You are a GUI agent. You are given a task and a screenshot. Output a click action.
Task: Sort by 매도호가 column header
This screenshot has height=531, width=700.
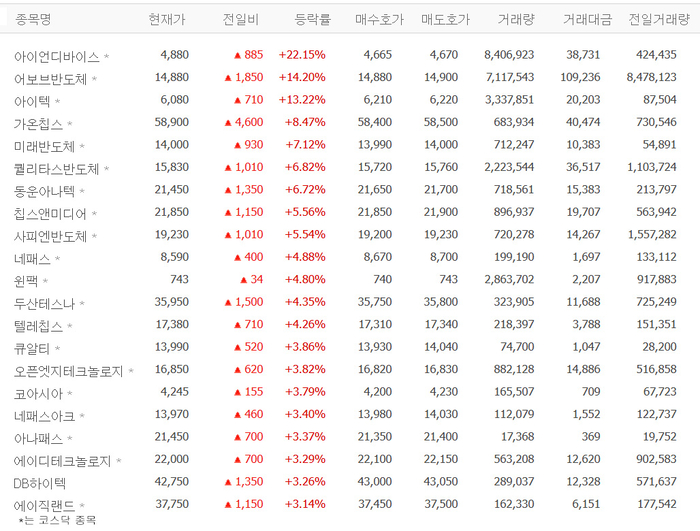(x=446, y=19)
